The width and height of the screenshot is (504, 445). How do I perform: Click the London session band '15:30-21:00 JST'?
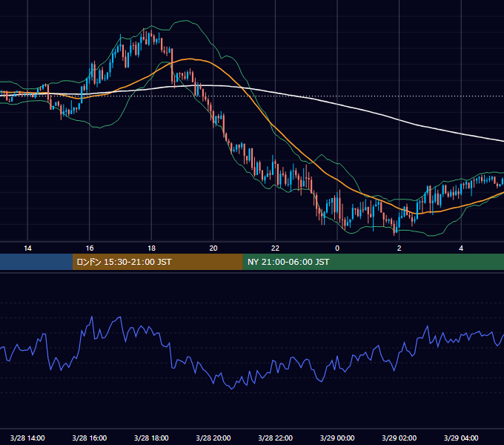click(x=157, y=262)
